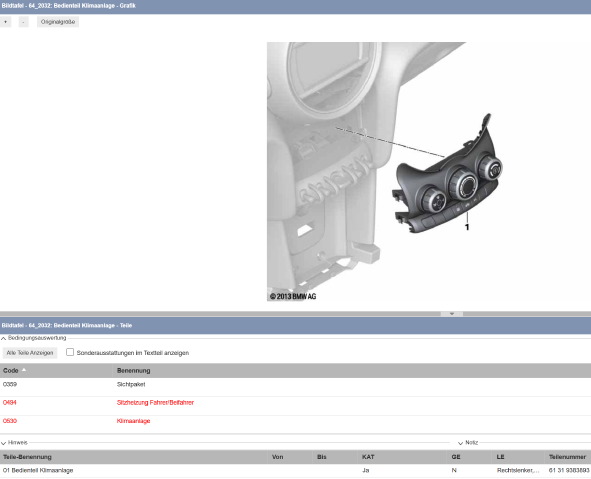The width and height of the screenshot is (591, 479).
Task: Reset graphic to Originalgröße
Action: tap(58, 22)
